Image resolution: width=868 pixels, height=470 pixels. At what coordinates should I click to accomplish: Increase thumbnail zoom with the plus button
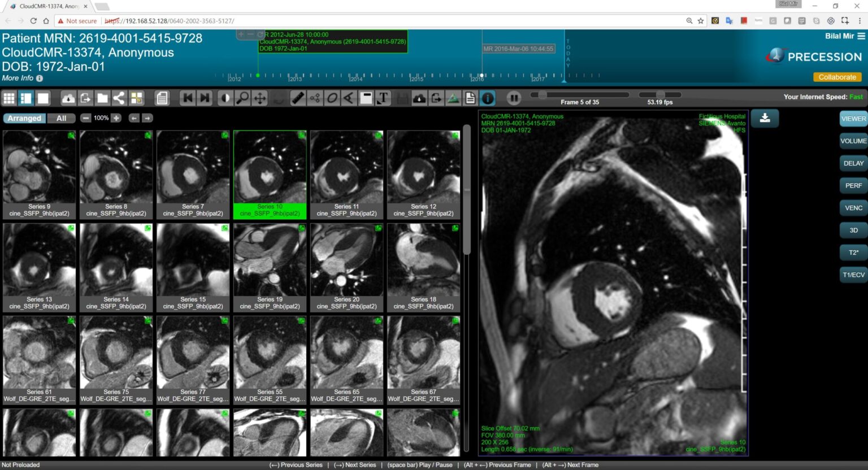(116, 118)
